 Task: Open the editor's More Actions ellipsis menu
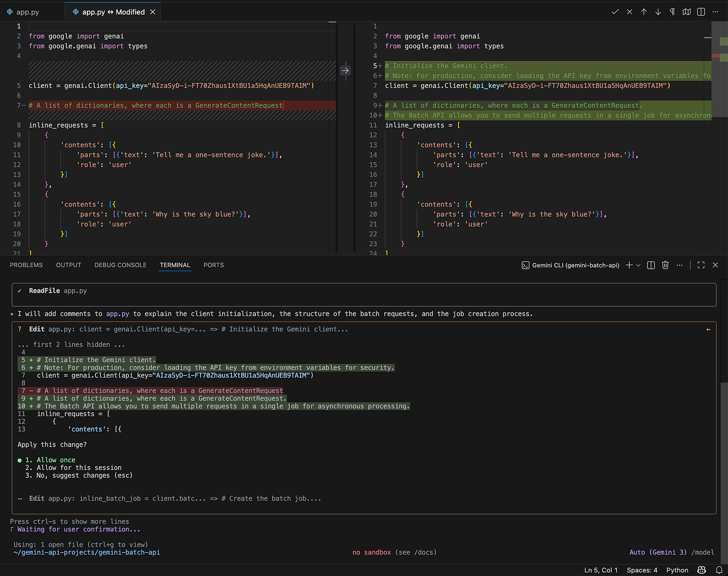[x=716, y=12]
